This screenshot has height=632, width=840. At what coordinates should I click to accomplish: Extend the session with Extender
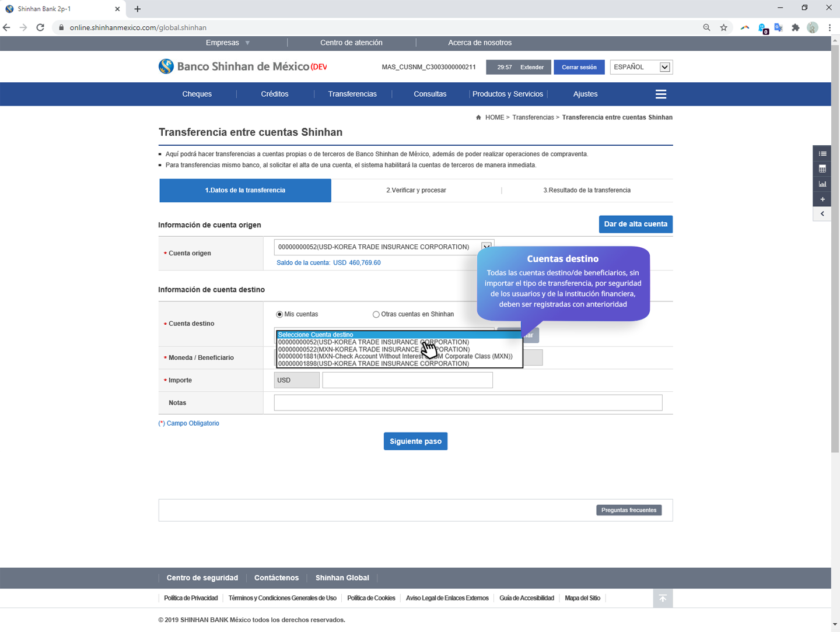click(x=532, y=67)
